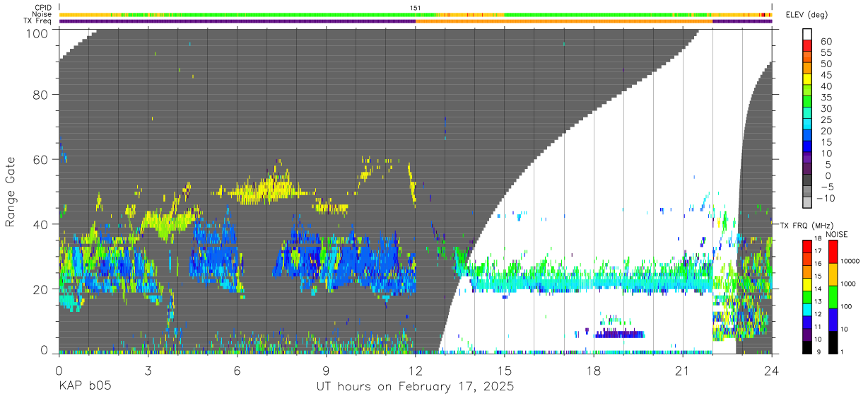Click the cyan swatch in the TX FRQ legend

coord(807,310)
